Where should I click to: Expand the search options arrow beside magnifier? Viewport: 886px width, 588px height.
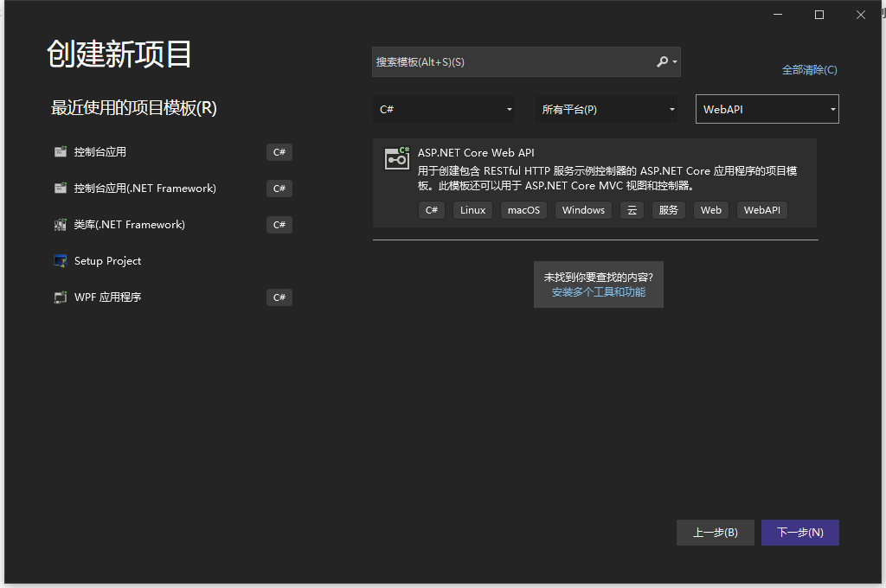(675, 61)
